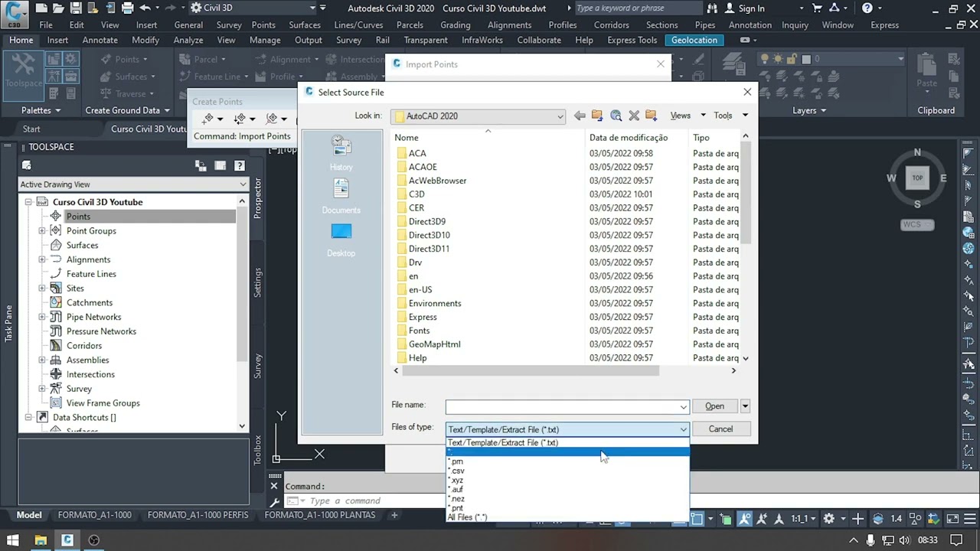
Task: Open the annotation scale 1:1_1 dropdown
Action: coord(804,518)
